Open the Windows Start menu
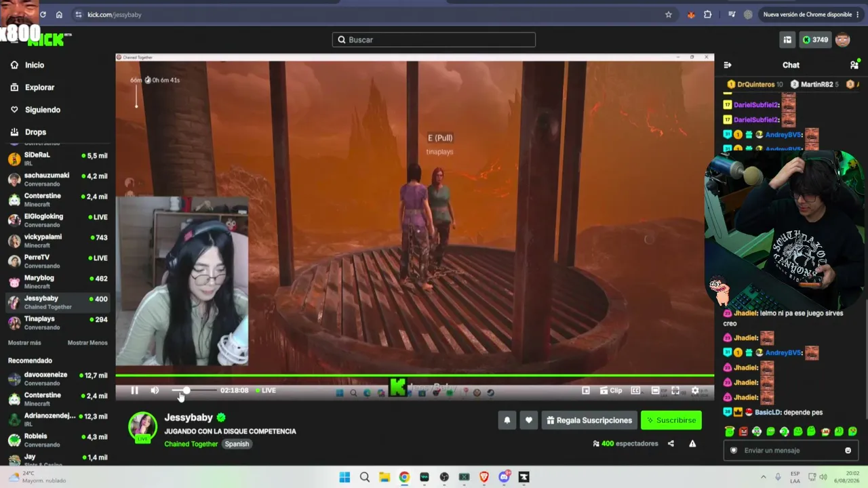Image resolution: width=868 pixels, height=488 pixels. coord(344,477)
